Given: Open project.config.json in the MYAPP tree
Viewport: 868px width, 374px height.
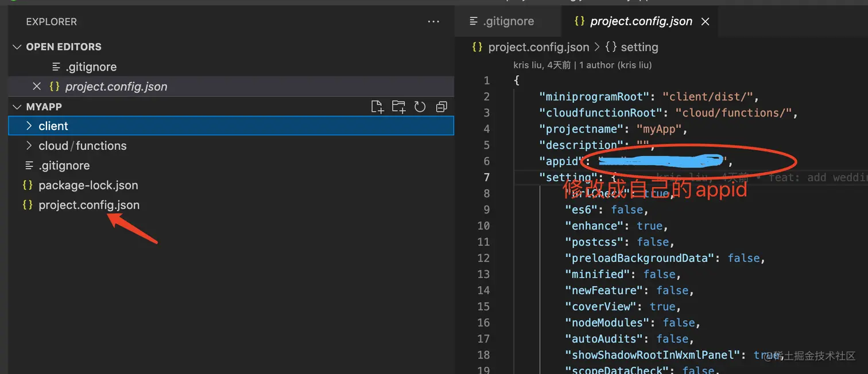Looking at the screenshot, I should tap(89, 205).
